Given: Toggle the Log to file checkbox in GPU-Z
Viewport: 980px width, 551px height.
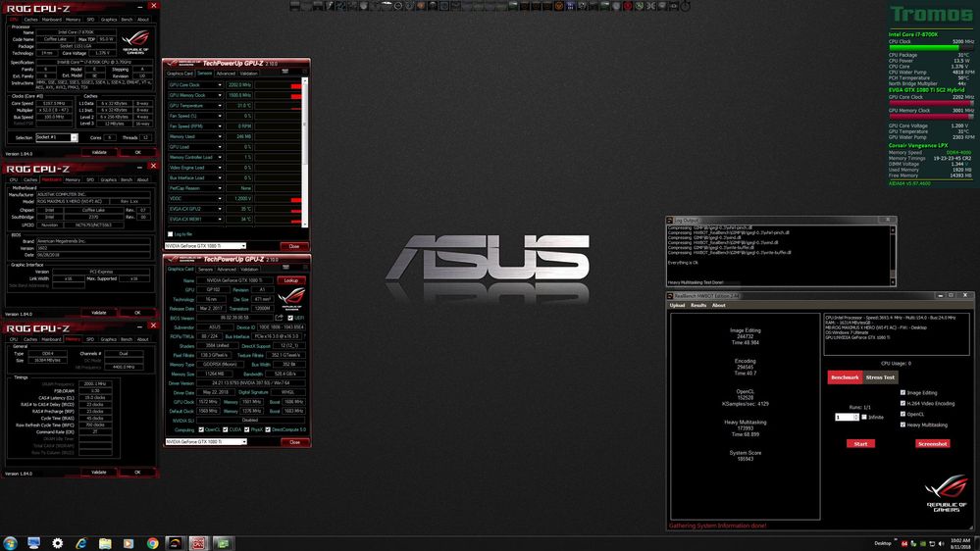Looking at the screenshot, I should (x=170, y=234).
